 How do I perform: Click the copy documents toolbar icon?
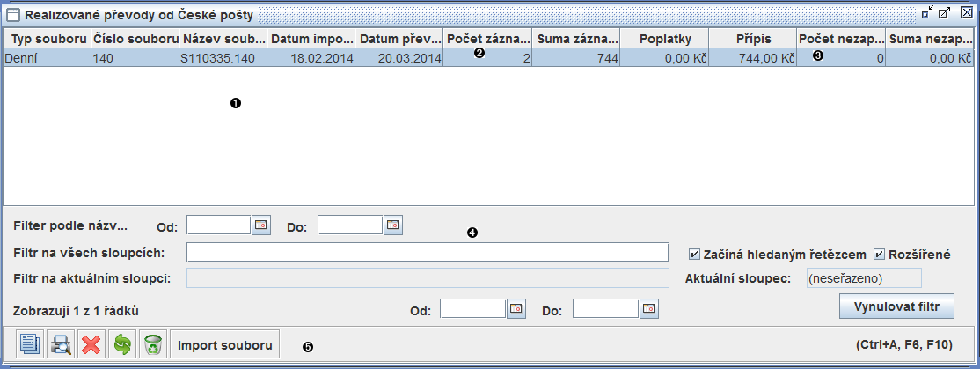30,343
